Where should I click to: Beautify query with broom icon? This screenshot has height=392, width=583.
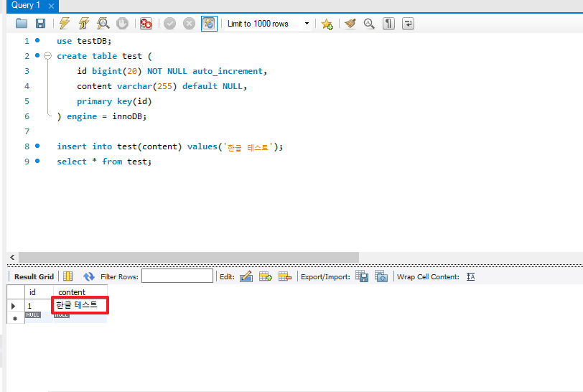click(x=350, y=24)
